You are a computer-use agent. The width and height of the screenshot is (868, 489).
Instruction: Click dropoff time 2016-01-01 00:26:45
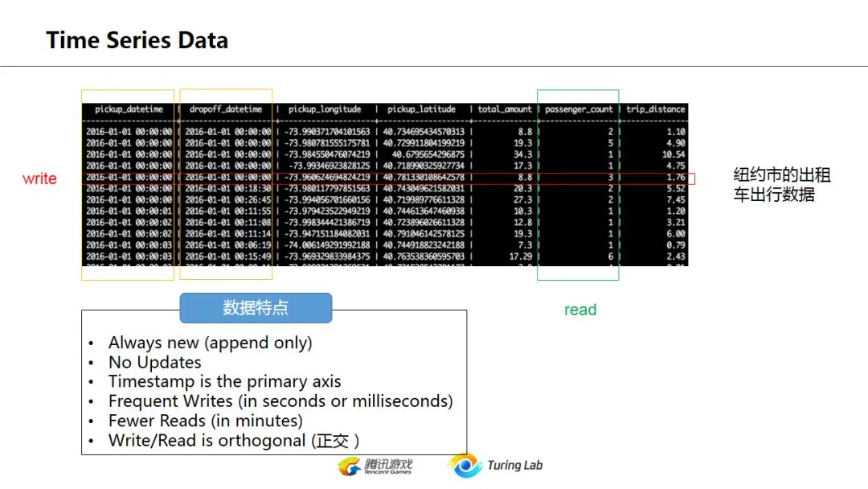tap(228, 200)
